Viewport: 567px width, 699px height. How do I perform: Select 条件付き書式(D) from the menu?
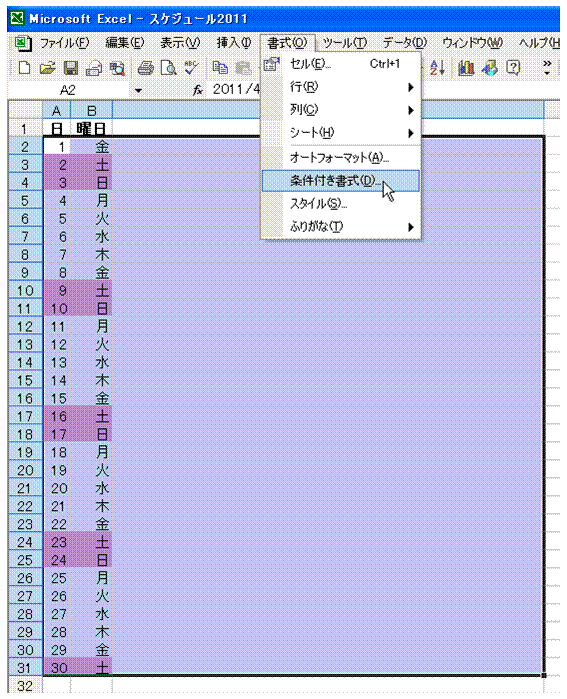341,181
